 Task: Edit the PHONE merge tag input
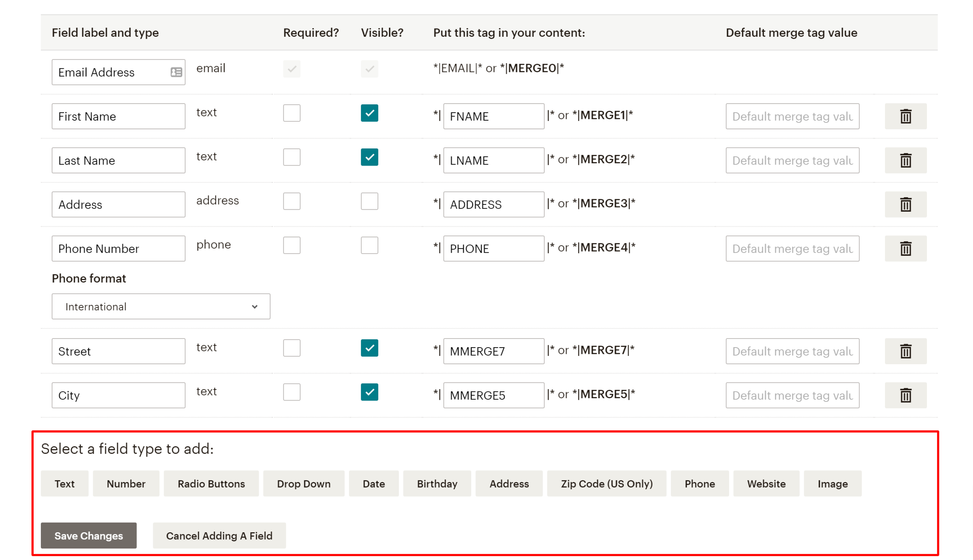click(x=493, y=248)
